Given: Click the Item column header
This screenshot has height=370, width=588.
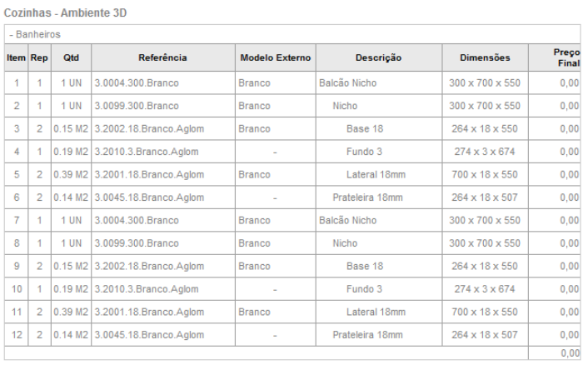Looking at the screenshot, I should click(x=16, y=57).
